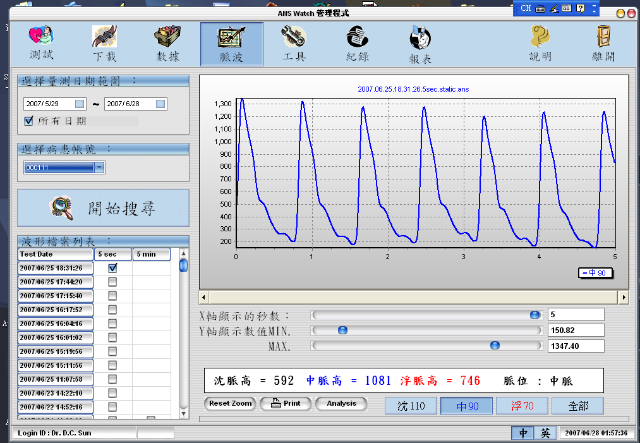Toggle the 所有日期 (all dates) checkbox

(29, 121)
